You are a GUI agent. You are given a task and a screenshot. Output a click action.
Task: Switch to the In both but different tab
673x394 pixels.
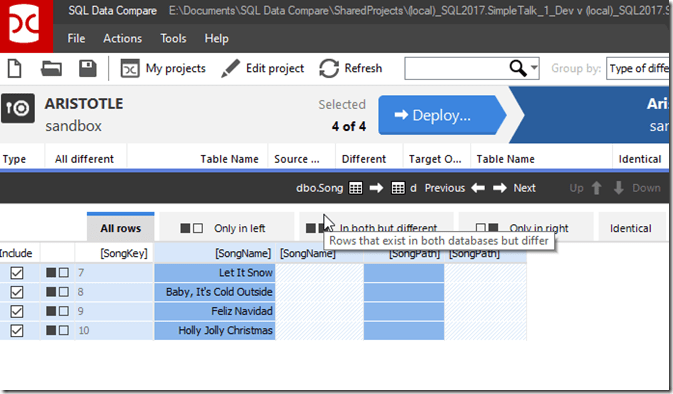(x=376, y=228)
